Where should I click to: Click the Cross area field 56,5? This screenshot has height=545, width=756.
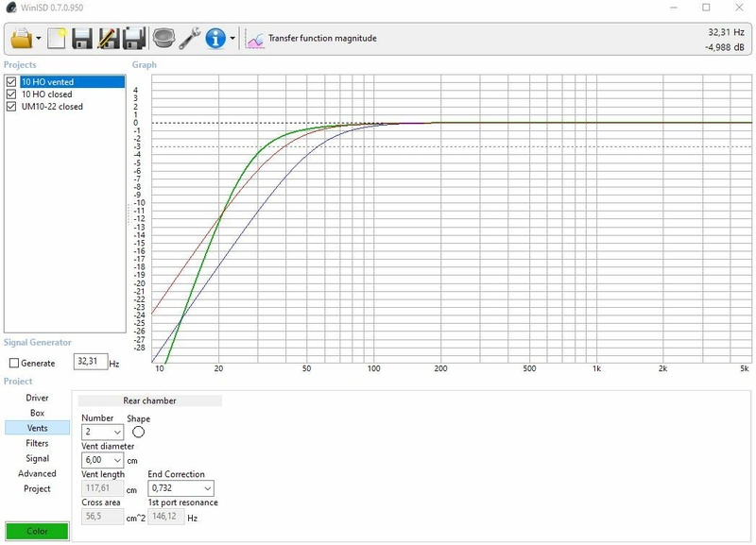tap(102, 517)
